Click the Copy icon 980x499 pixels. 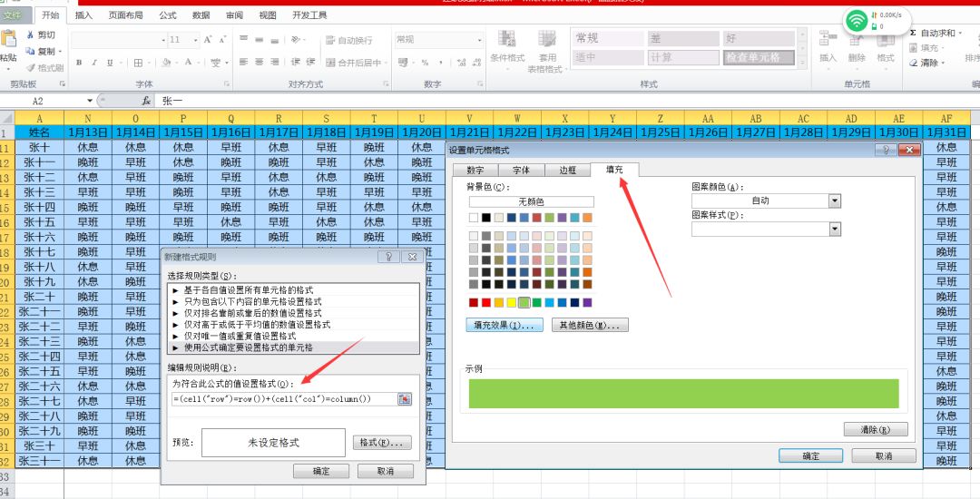[x=30, y=51]
